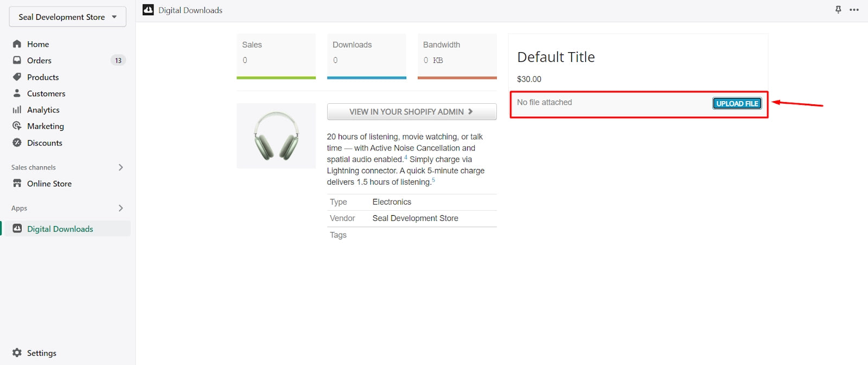Screen dimensions: 868x365
Task: Open the Seal Development Store dropdown
Action: point(67,17)
